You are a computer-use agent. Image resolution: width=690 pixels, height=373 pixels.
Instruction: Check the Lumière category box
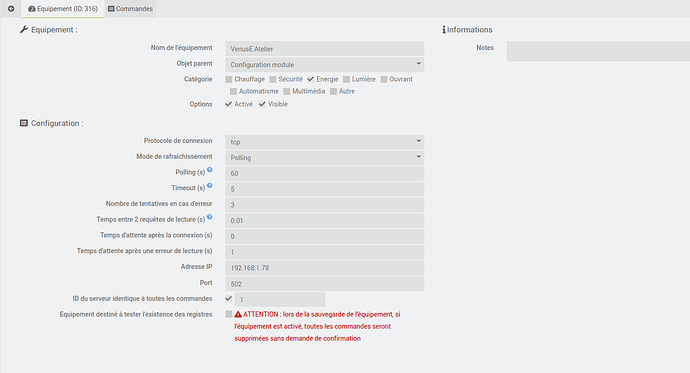click(x=346, y=79)
